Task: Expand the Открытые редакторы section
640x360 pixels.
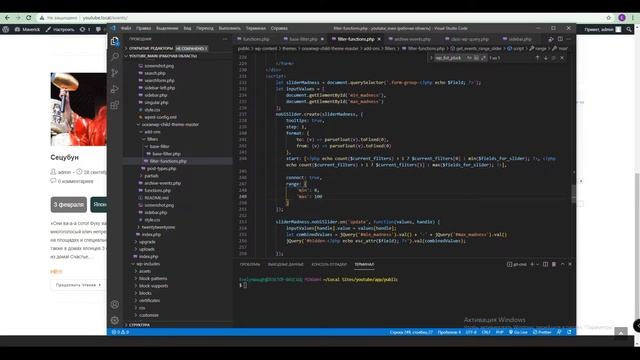Action: [151, 48]
